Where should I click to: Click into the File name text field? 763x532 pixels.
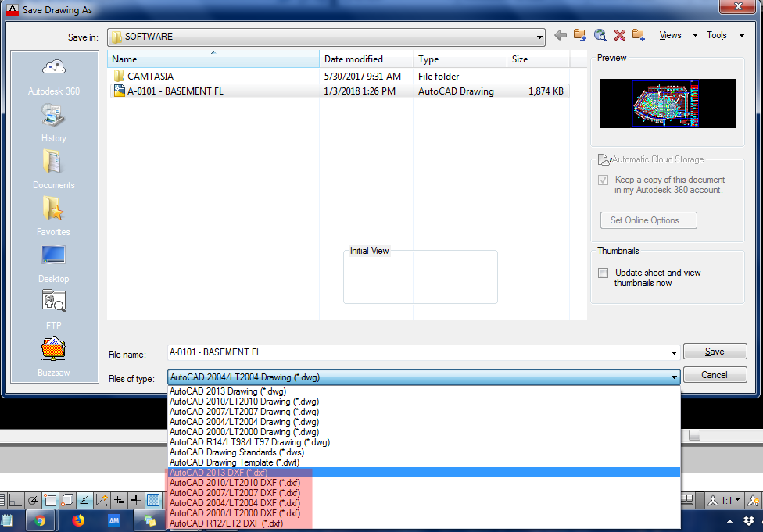(417, 352)
